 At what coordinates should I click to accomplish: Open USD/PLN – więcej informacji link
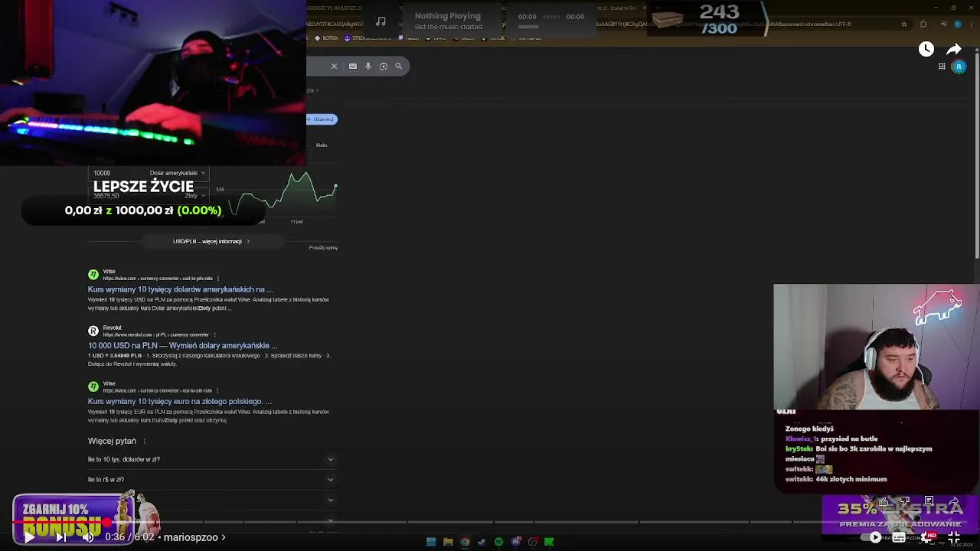pyautogui.click(x=211, y=241)
